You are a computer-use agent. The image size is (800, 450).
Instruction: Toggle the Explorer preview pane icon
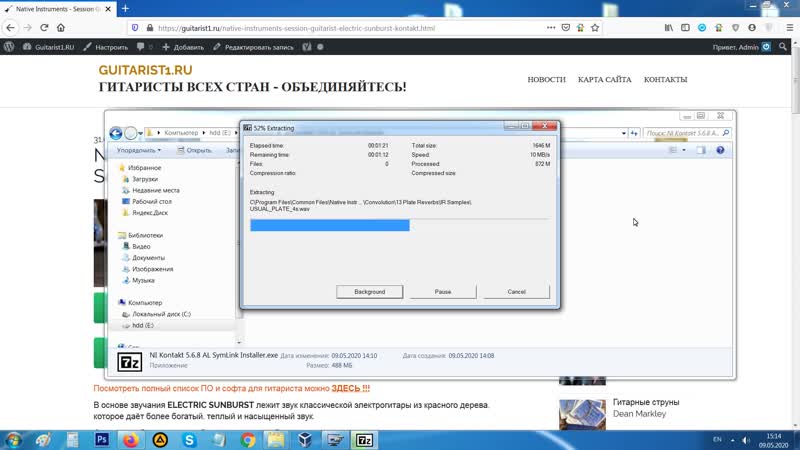point(701,150)
